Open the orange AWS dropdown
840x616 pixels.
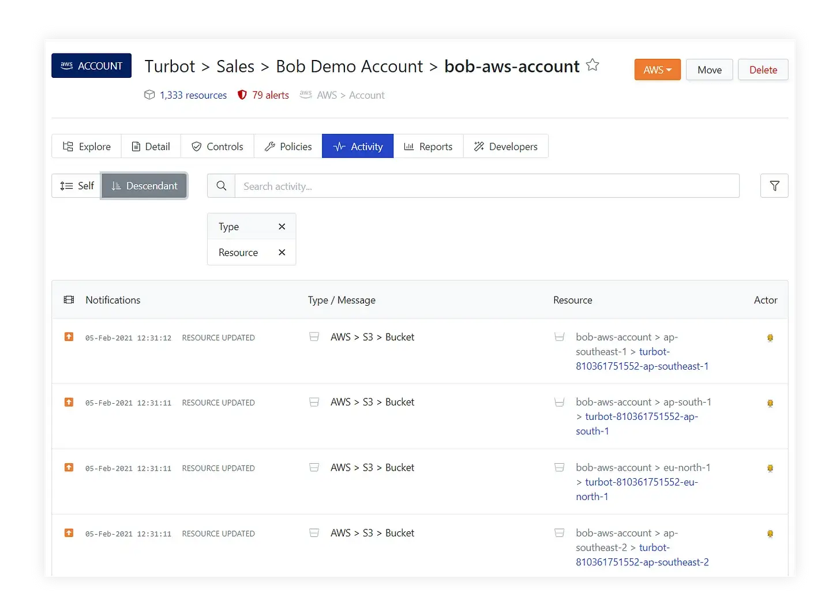(x=657, y=70)
